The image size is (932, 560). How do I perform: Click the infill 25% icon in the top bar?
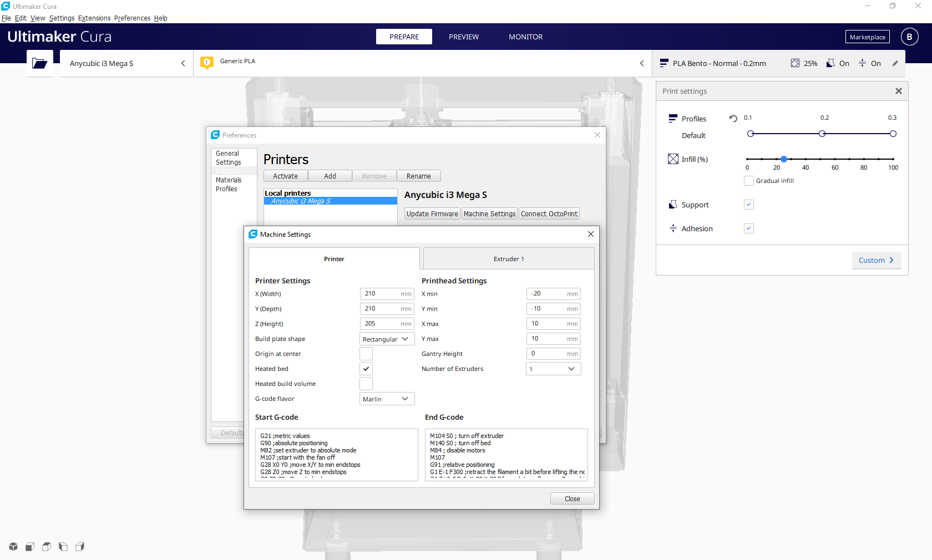click(x=795, y=63)
